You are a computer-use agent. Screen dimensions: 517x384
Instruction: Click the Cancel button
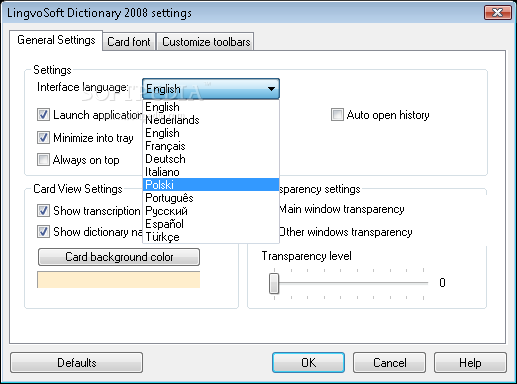click(x=389, y=363)
